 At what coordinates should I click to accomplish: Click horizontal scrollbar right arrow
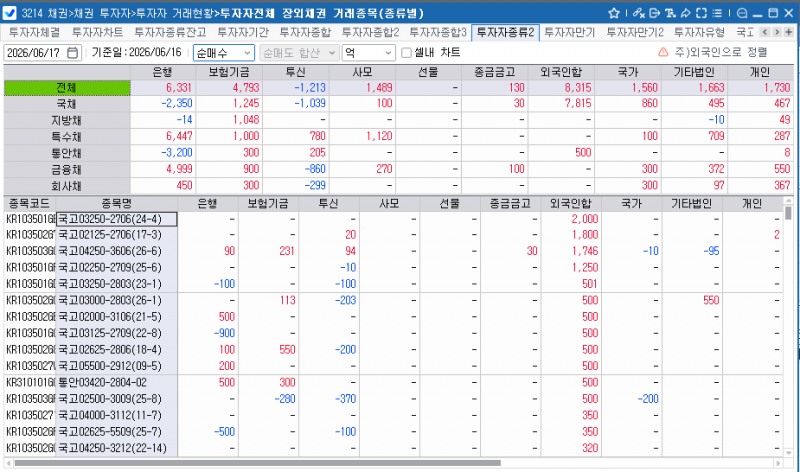pos(778,463)
